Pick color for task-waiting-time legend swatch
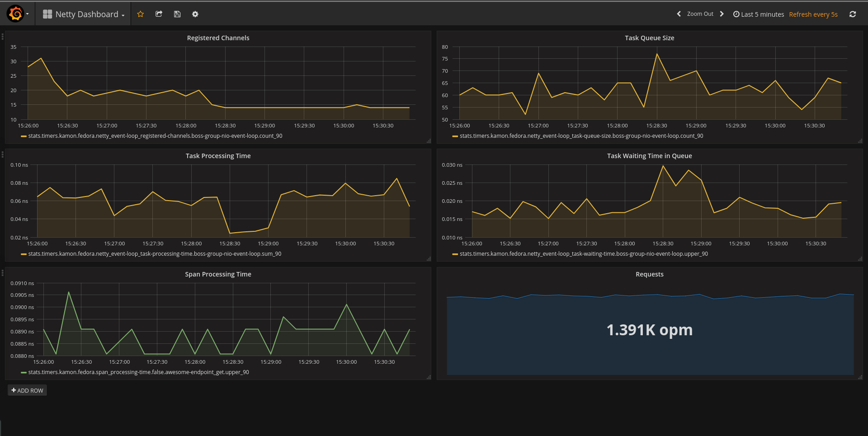The width and height of the screenshot is (868, 436). (x=455, y=254)
